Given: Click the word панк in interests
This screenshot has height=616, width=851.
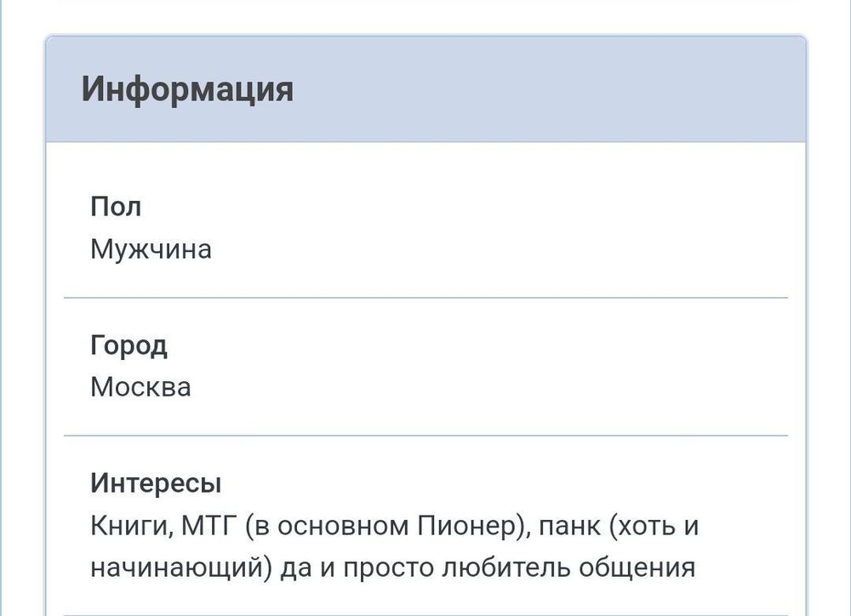Looking at the screenshot, I should coord(568,526).
